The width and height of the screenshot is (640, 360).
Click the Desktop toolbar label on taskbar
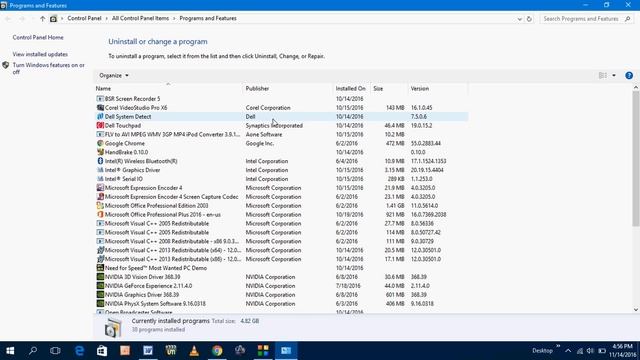[x=542, y=351]
